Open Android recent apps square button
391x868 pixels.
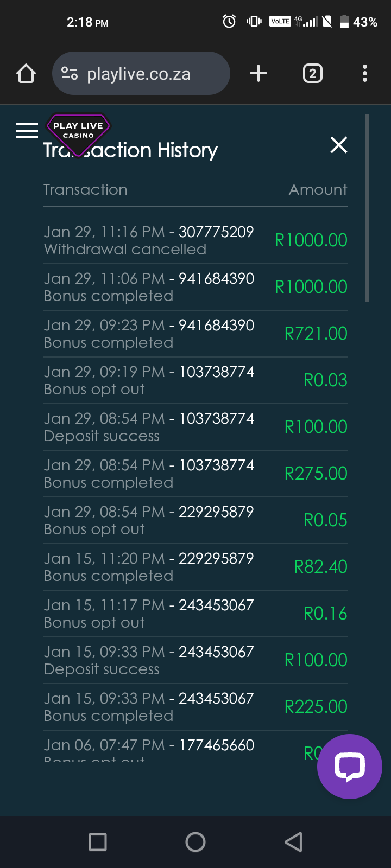[x=98, y=842]
